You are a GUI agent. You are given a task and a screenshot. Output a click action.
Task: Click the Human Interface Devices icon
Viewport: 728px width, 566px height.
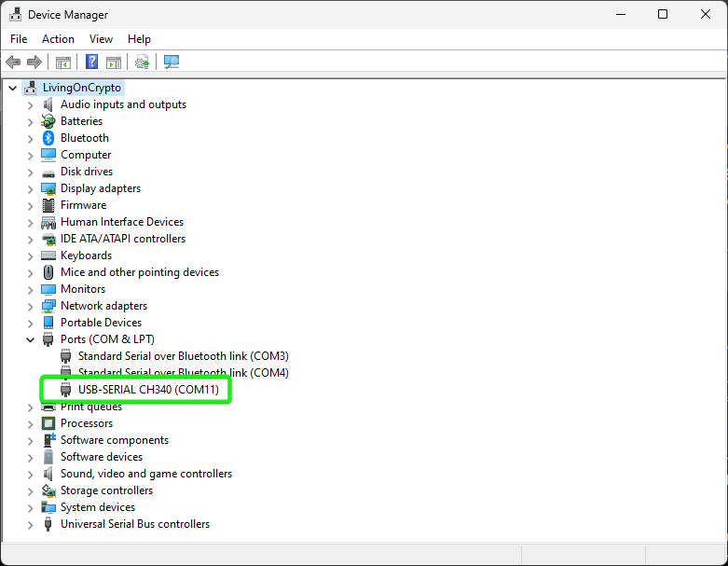point(48,223)
